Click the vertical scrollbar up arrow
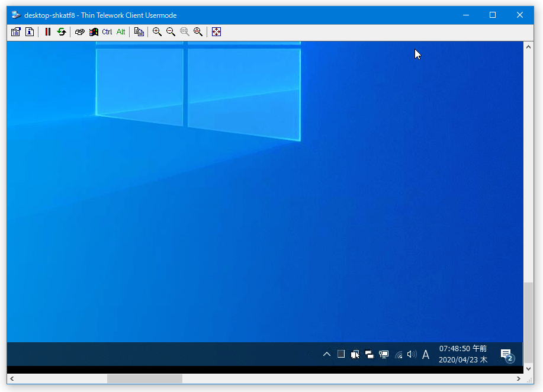Screen dimensions: 543x392 (528, 47)
